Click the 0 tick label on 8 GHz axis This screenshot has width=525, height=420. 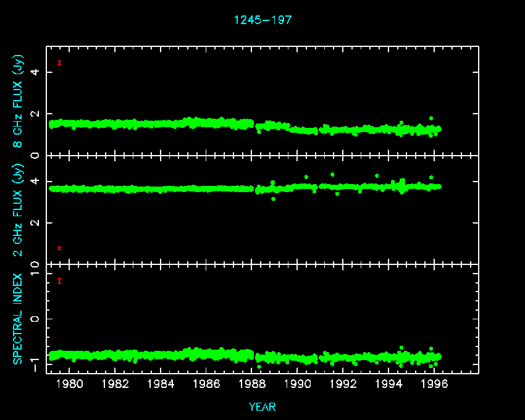(36, 155)
